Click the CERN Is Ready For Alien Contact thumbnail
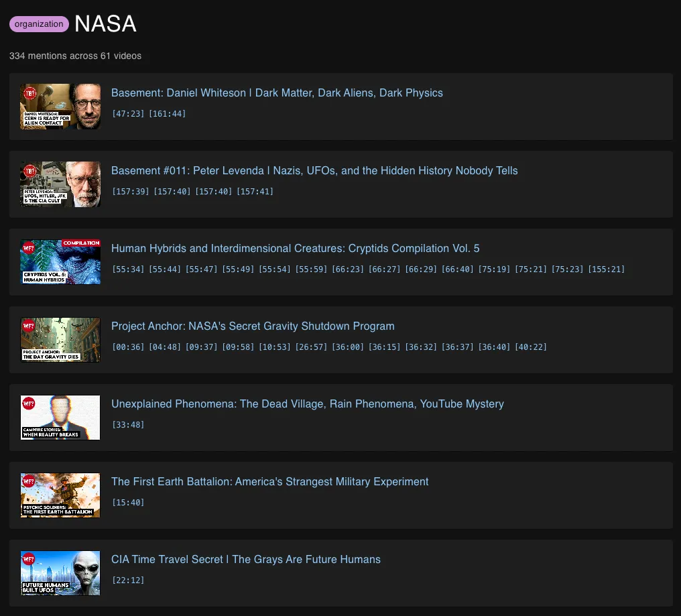681x616 pixels. coord(60,107)
